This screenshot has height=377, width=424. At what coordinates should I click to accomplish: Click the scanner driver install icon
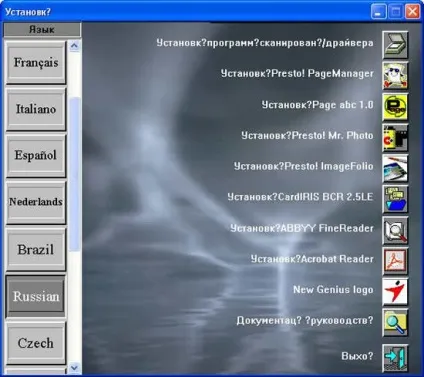(395, 45)
